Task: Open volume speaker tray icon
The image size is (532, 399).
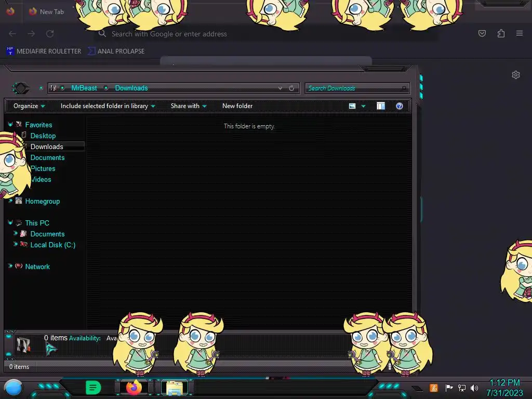Action: [x=474, y=388]
